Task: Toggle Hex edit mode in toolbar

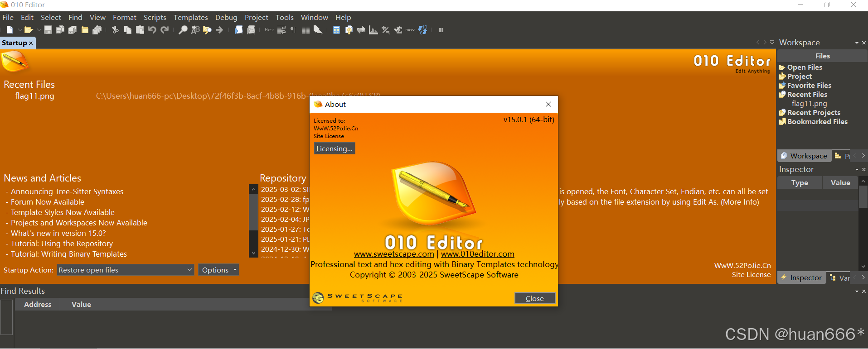Action: point(269,30)
